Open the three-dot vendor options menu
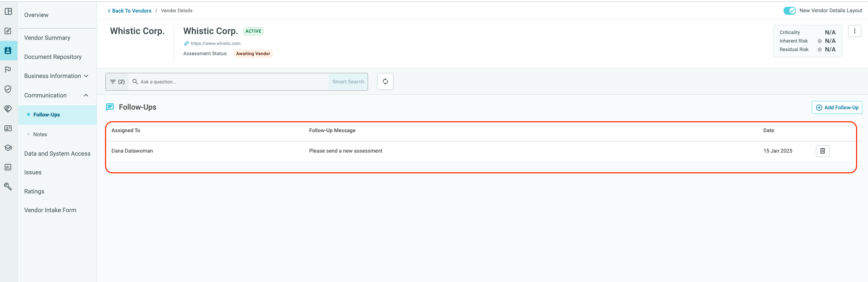This screenshot has width=868, height=282. [855, 31]
